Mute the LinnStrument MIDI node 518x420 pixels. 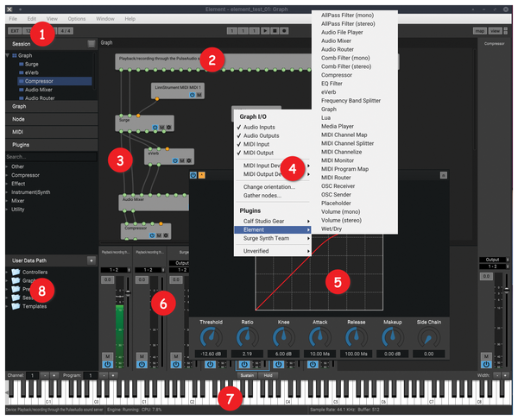coord(199,95)
